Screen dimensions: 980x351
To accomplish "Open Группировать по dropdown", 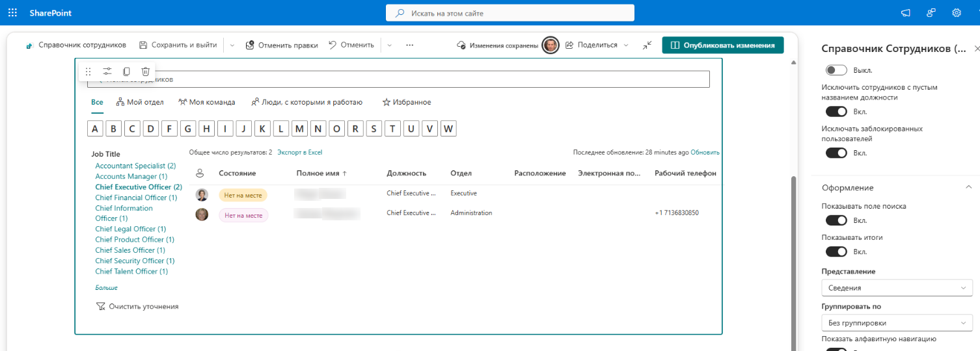I will 897,322.
